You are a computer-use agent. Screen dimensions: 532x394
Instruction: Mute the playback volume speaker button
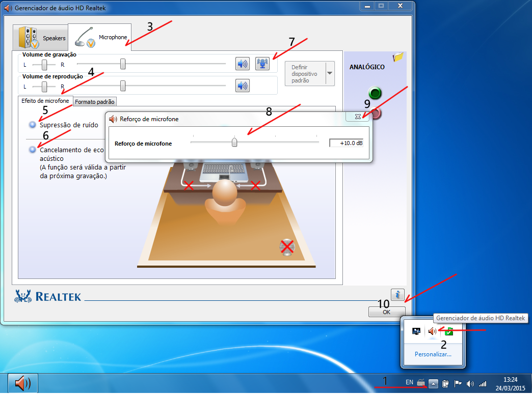tap(242, 86)
